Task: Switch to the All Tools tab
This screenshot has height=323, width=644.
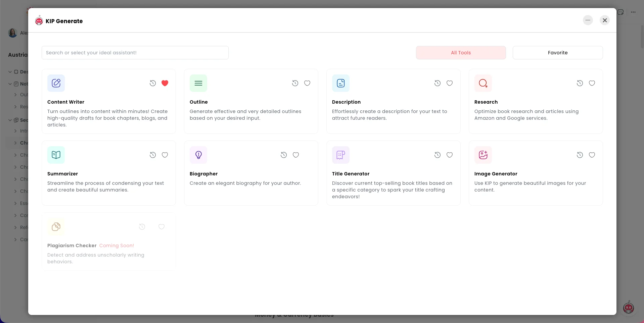Action: (x=461, y=53)
